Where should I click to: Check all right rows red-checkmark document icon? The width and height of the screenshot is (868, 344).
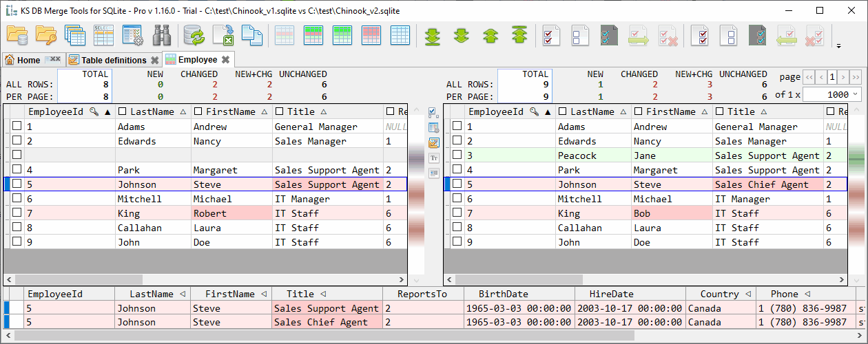pyautogui.click(x=701, y=35)
